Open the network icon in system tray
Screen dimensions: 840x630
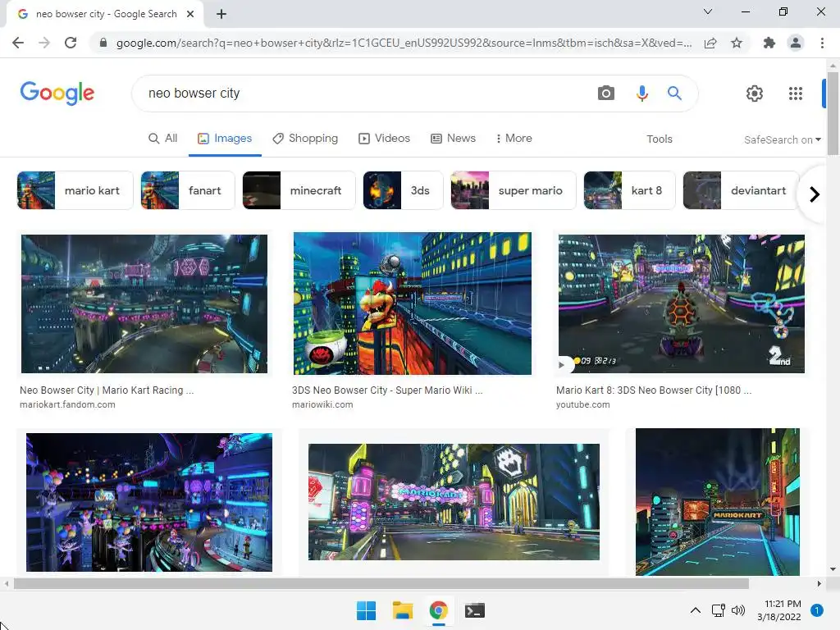click(x=718, y=610)
